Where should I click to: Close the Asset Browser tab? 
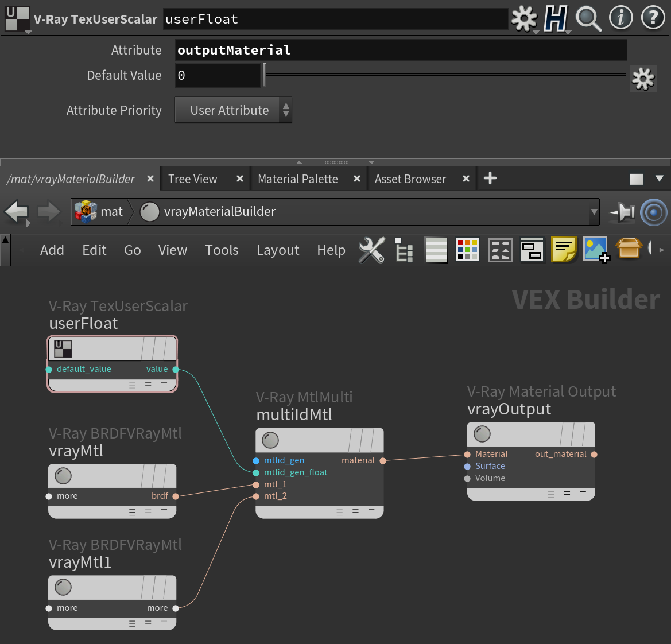pos(466,179)
